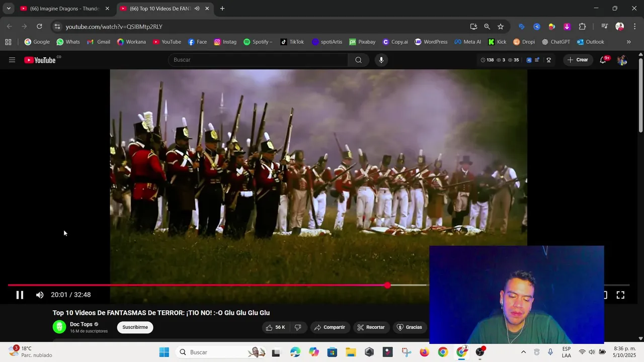Focus the YouTube Buscar search field
This screenshot has height=362, width=644.
(x=258, y=60)
